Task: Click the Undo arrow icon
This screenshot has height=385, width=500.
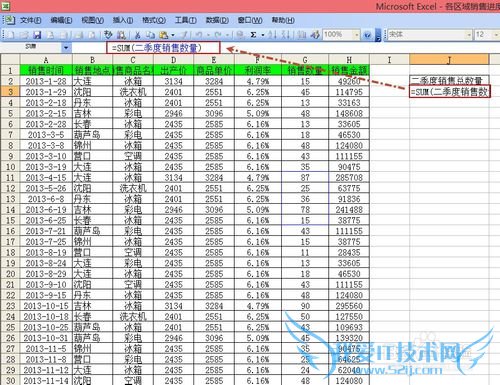Action: [x=199, y=35]
